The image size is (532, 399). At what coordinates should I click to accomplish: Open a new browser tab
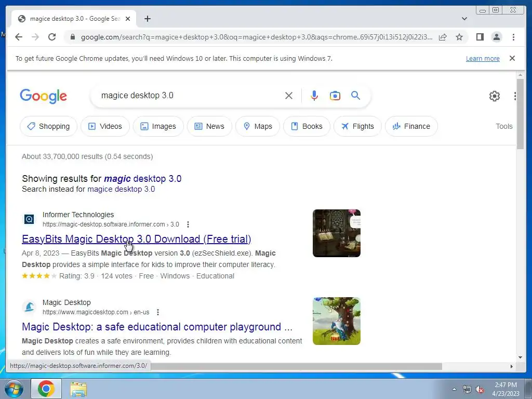pyautogui.click(x=147, y=19)
